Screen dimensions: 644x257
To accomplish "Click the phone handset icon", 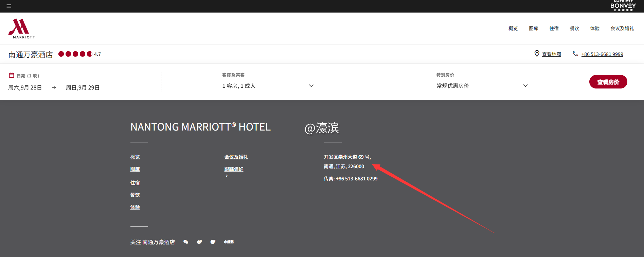I will point(575,54).
